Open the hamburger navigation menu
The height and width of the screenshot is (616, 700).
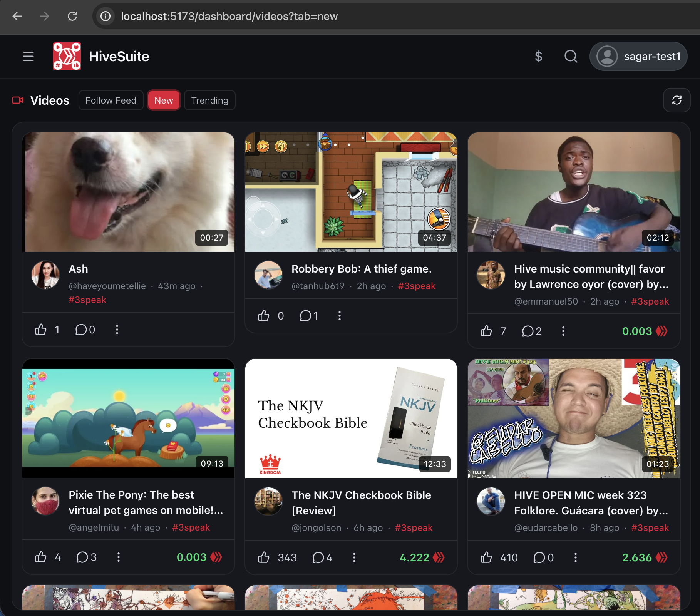tap(28, 56)
